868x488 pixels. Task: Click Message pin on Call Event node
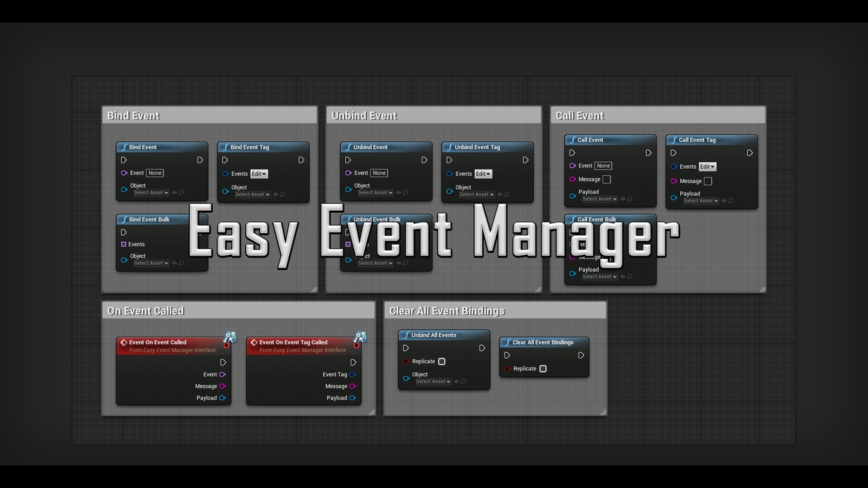tap(573, 180)
